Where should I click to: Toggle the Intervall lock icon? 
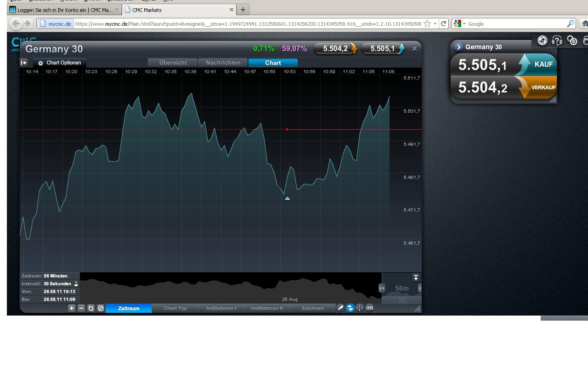pos(76,284)
